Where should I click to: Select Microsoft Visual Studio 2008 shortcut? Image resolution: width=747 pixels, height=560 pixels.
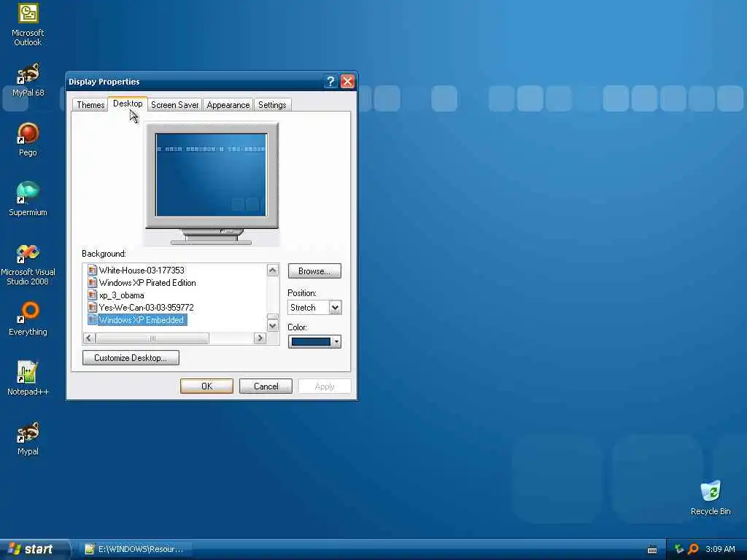point(28,265)
